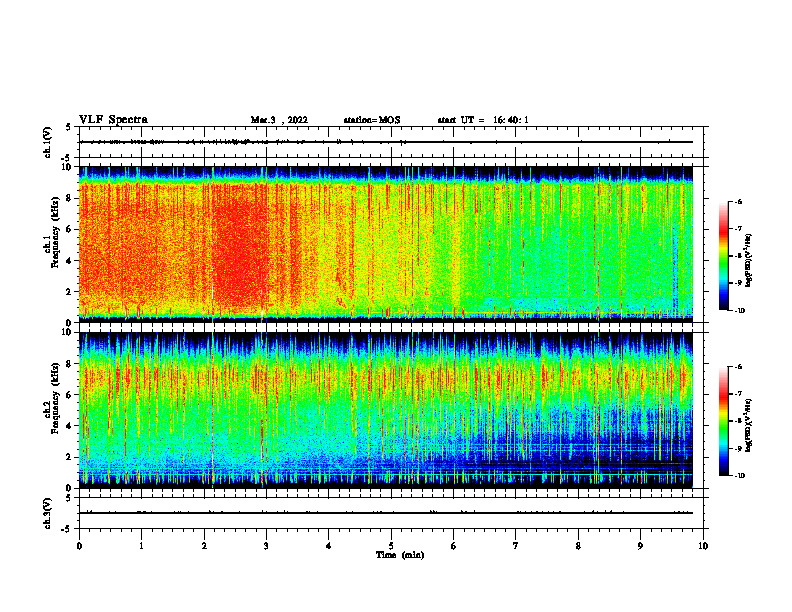Click the ch.2 color bar log(PSD) label

[749, 425]
